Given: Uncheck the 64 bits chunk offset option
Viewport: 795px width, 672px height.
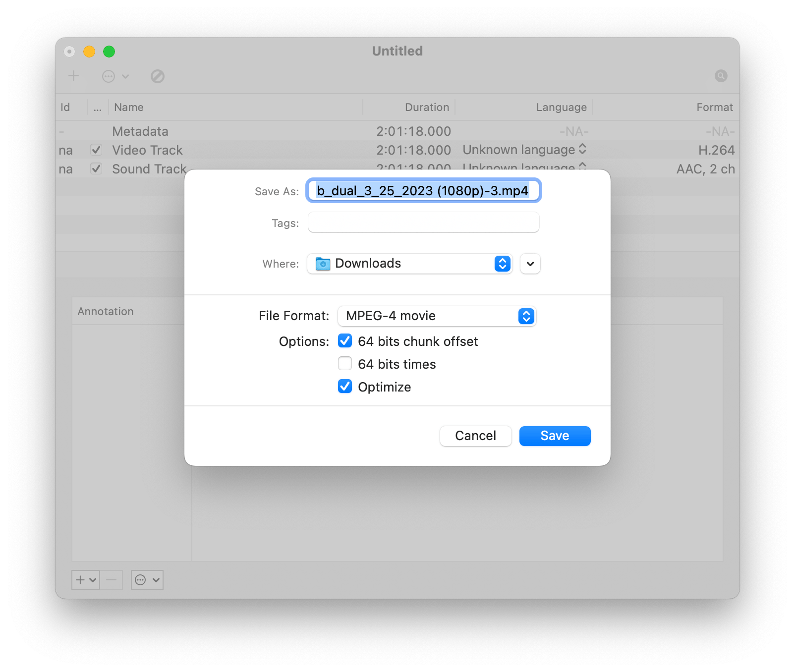Looking at the screenshot, I should point(345,340).
